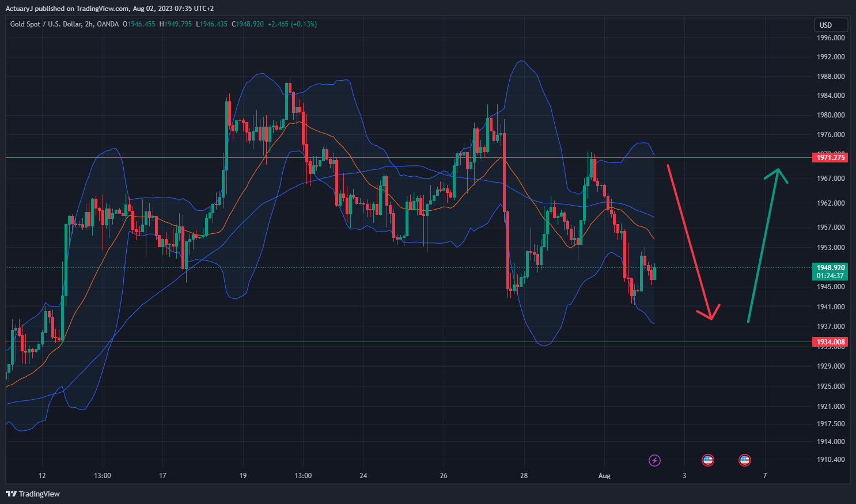The image size is (856, 504).
Task: Click the 1925.000 price axis label
Action: (x=831, y=386)
